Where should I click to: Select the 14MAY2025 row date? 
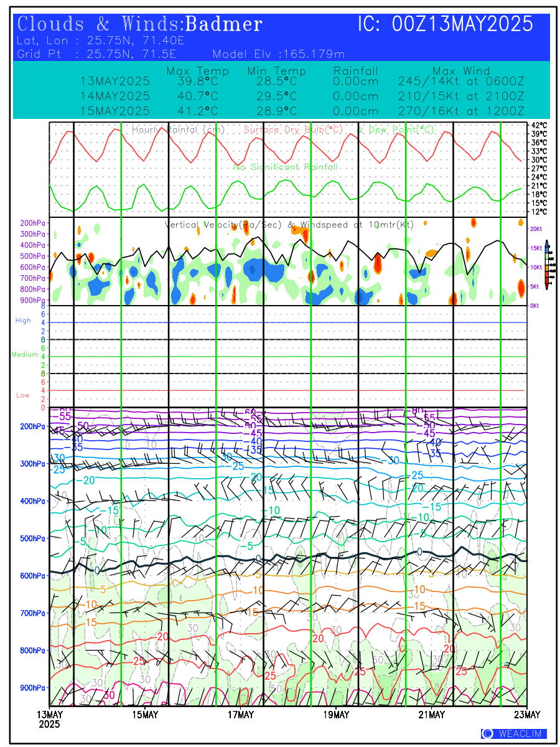[115, 96]
